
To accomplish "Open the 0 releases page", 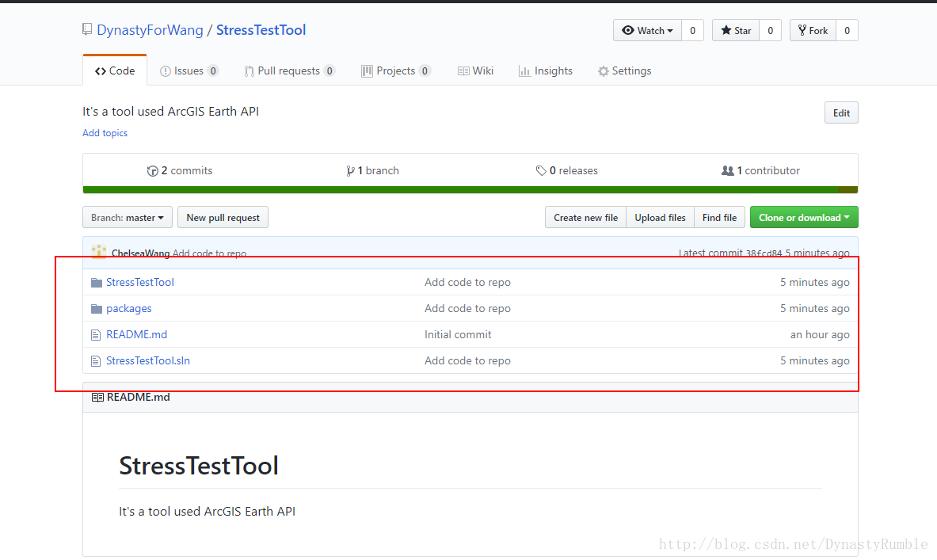I will 566,170.
